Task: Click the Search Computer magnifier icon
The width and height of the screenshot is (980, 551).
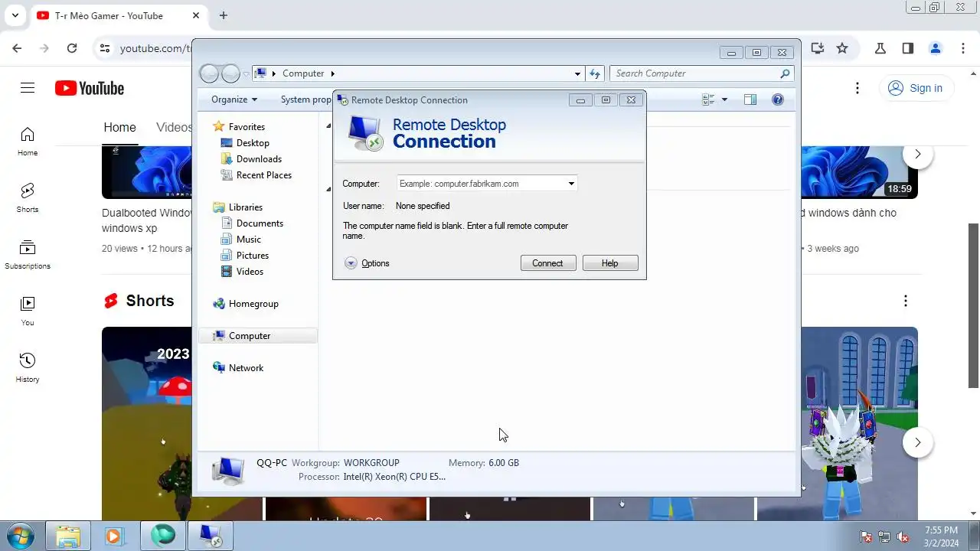Action: click(x=785, y=73)
